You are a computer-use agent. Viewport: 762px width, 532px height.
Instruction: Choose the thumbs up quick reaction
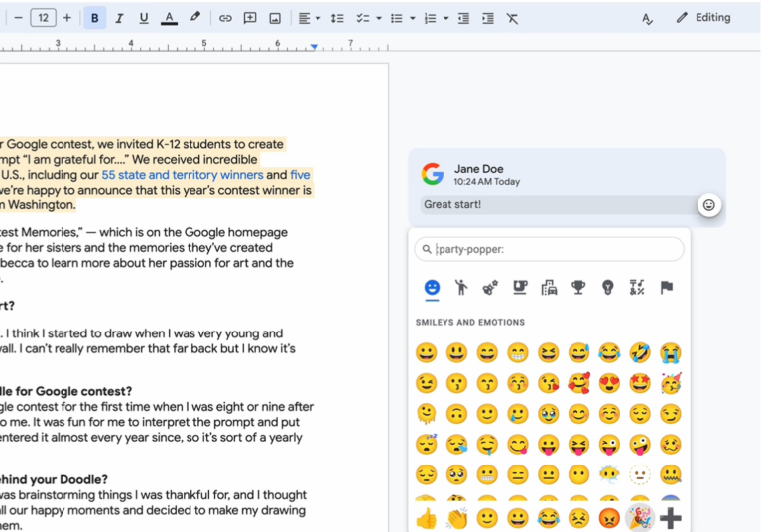pos(427,518)
